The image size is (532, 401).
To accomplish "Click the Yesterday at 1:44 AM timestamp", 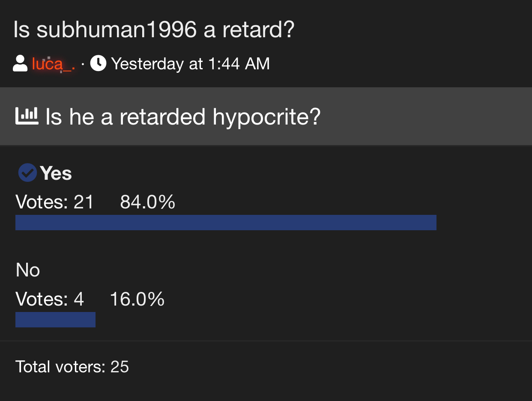I will (x=191, y=64).
